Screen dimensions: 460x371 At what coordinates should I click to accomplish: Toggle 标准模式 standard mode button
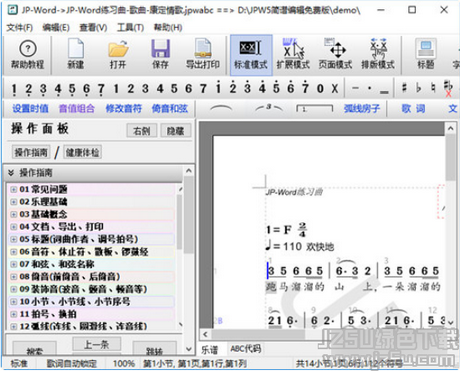pyautogui.click(x=251, y=55)
